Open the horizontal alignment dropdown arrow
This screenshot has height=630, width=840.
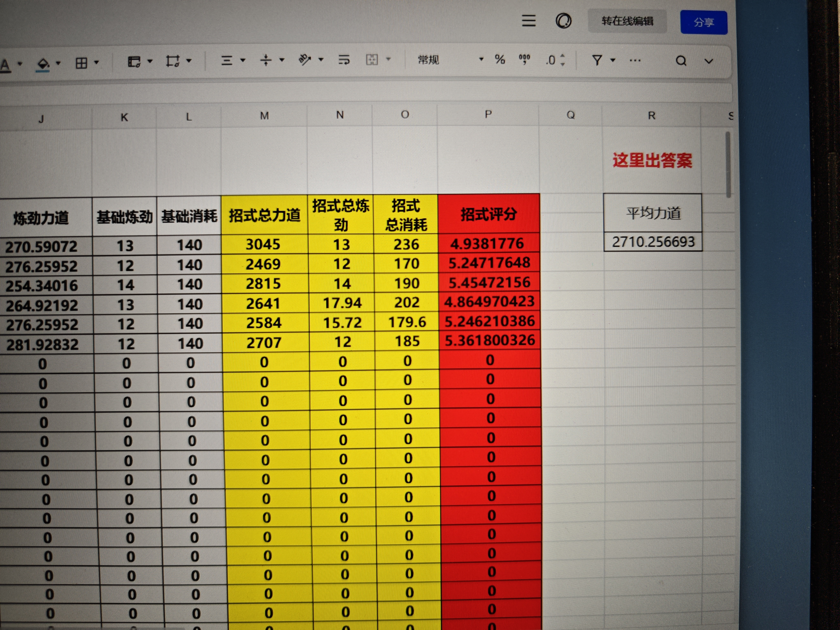243,60
